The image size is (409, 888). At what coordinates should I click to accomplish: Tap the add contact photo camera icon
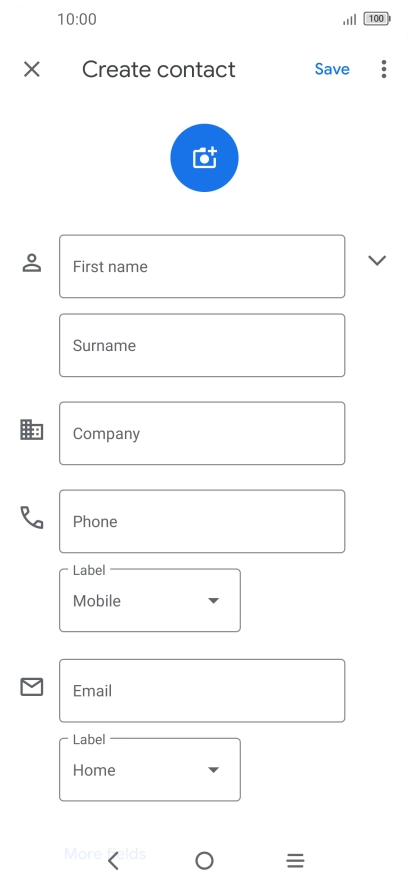(204, 158)
